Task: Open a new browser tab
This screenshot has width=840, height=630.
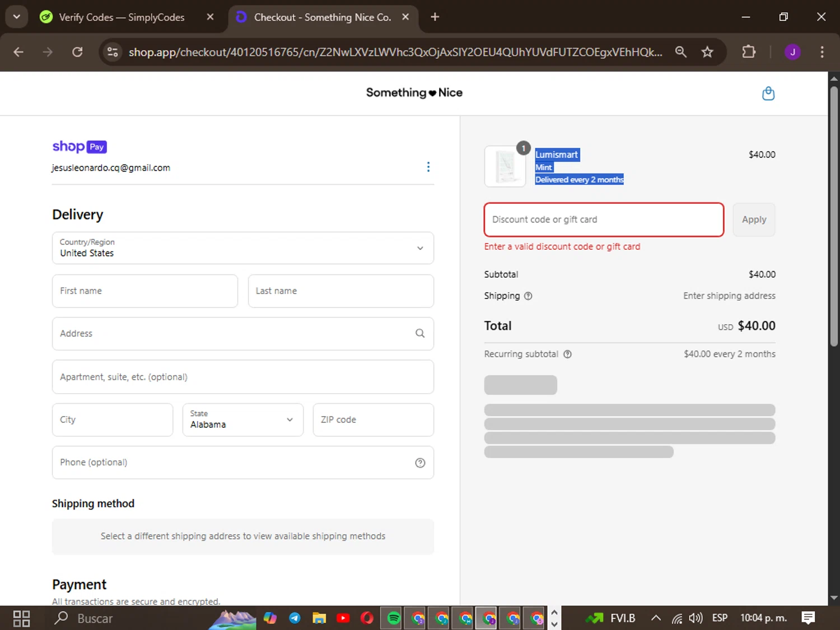Action: [x=435, y=17]
